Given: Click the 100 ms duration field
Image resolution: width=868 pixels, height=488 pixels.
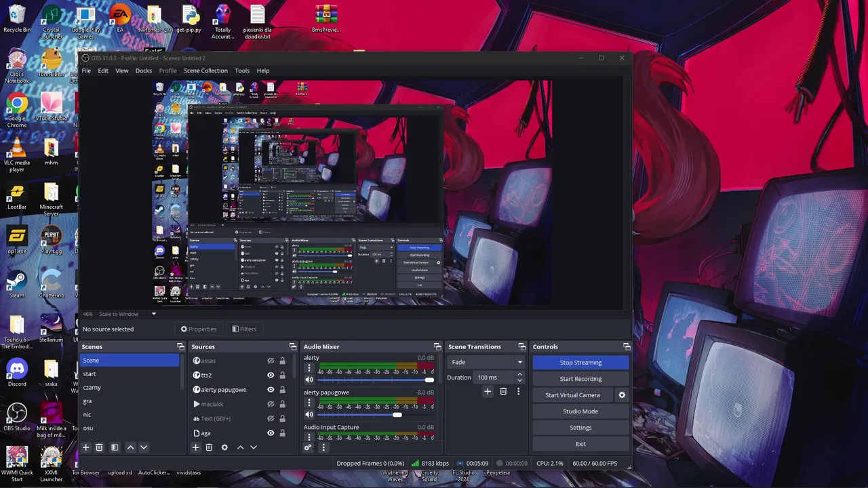Looking at the screenshot, I should pyautogui.click(x=494, y=378).
